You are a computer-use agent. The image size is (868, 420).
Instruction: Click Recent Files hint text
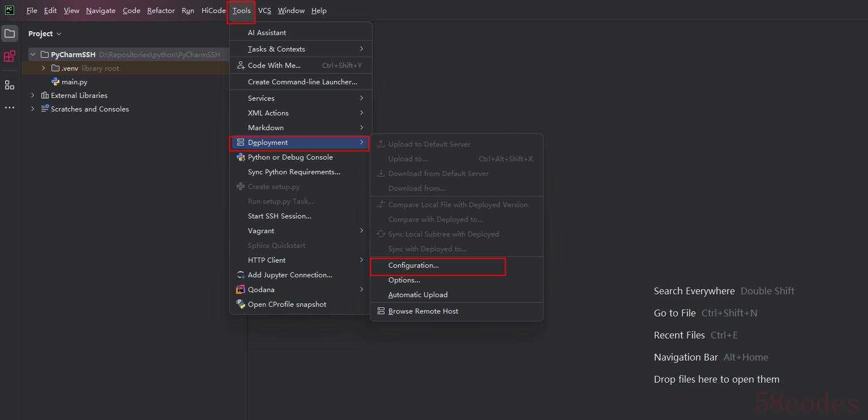pyautogui.click(x=679, y=335)
